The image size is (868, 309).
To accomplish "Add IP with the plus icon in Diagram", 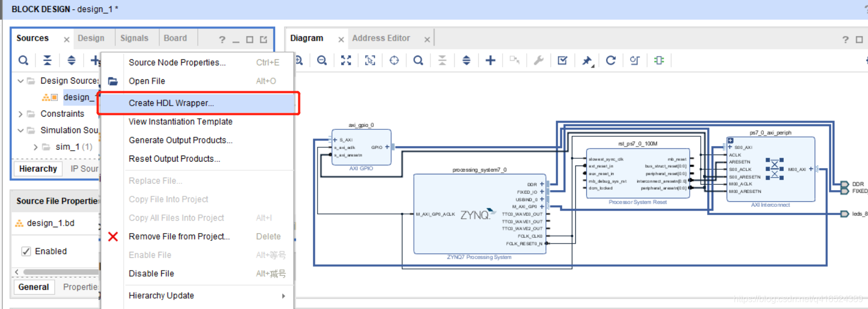I will pos(490,60).
